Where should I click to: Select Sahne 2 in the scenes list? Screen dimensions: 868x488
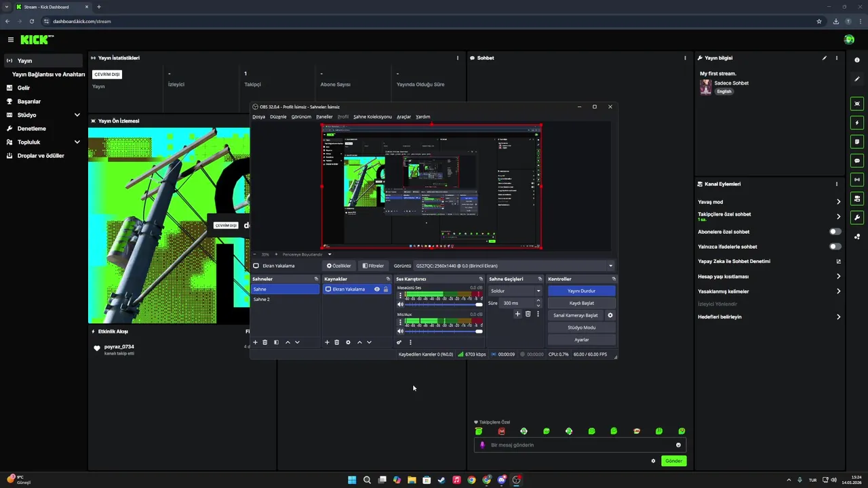[285, 300]
